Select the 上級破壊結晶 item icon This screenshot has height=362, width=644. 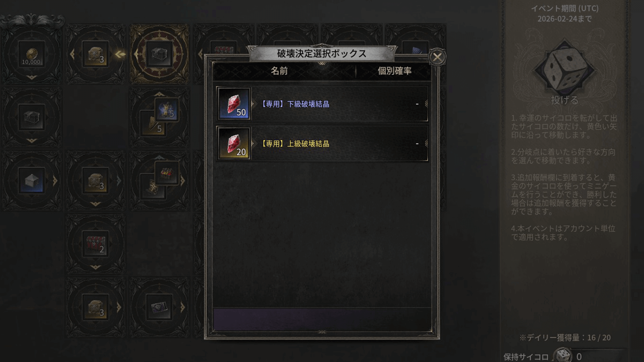[234, 143]
